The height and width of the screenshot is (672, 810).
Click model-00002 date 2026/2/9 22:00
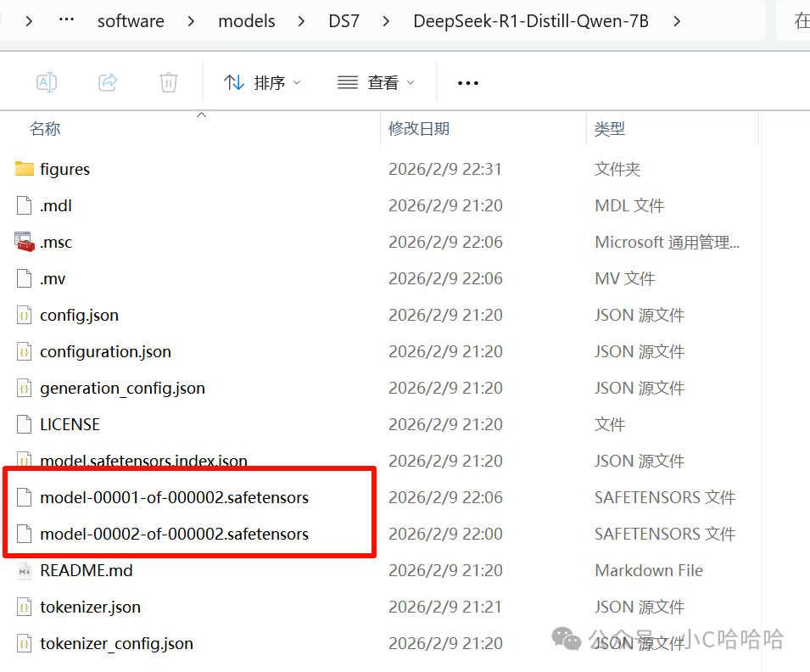(444, 534)
